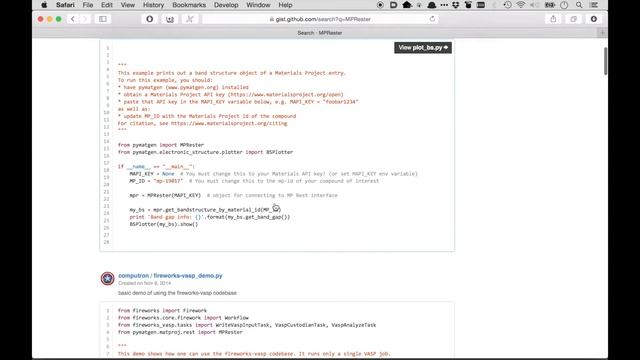Click 'from pymatgen.matproj.rest import MPRester' code line
Viewport: 640px width, 360px height.
tap(180, 332)
